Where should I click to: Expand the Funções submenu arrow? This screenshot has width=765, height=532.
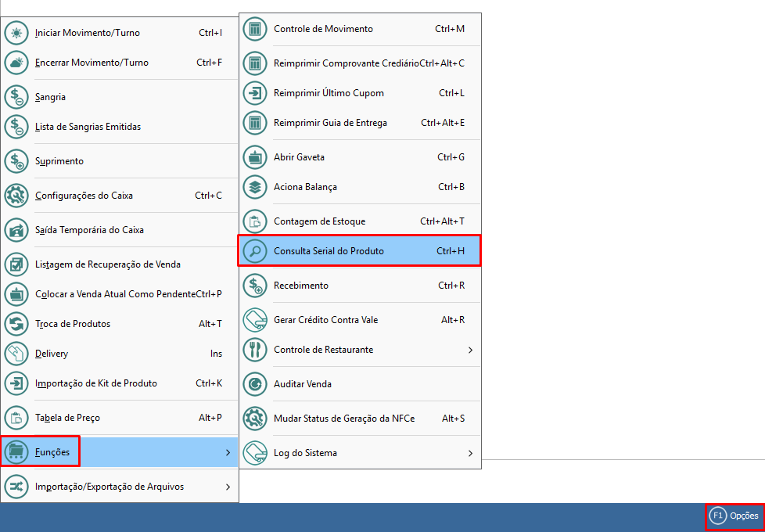(x=228, y=452)
